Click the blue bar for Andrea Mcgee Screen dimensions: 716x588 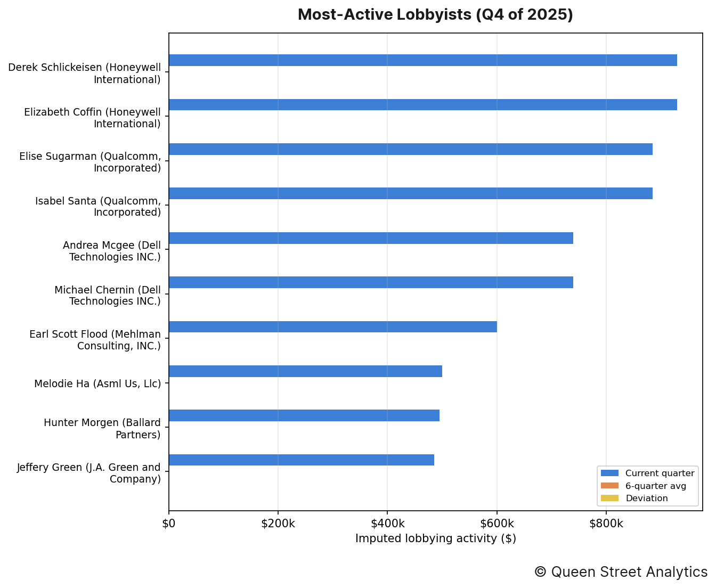coord(371,238)
